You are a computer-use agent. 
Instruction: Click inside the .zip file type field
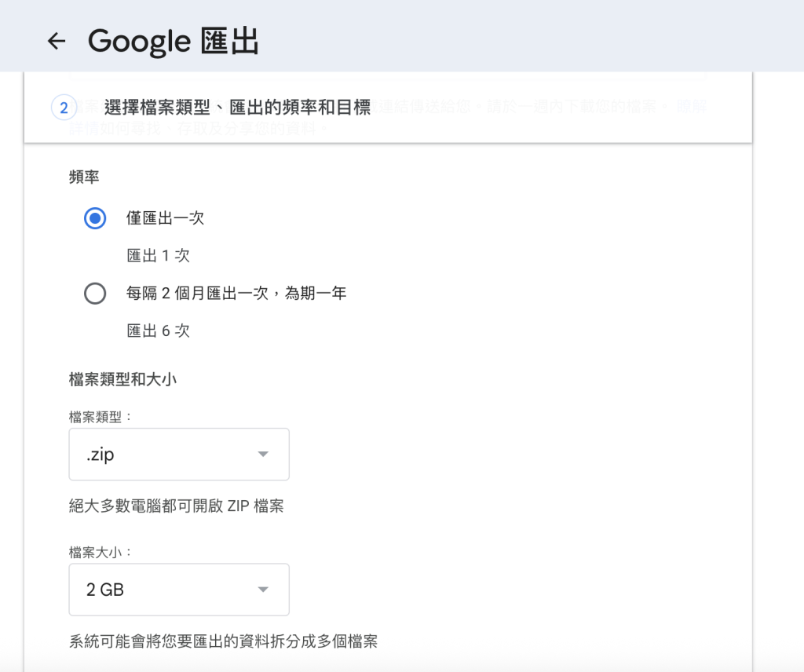coord(157,454)
